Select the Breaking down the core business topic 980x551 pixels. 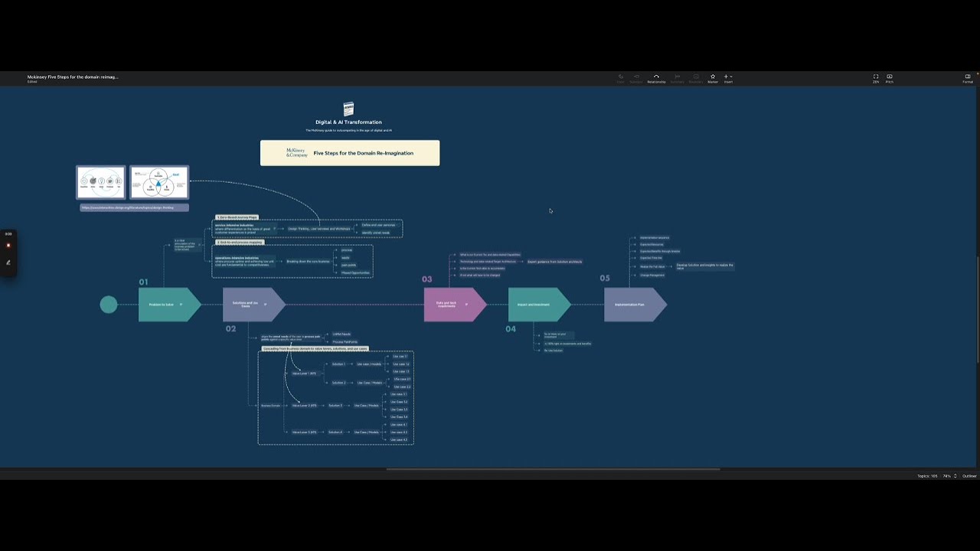(x=308, y=261)
